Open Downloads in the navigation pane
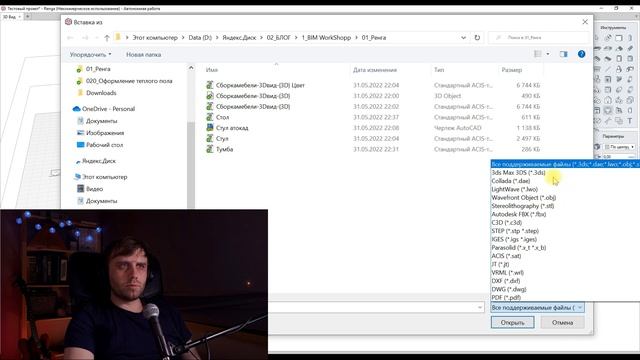This screenshot has height=360, width=640. (x=101, y=93)
